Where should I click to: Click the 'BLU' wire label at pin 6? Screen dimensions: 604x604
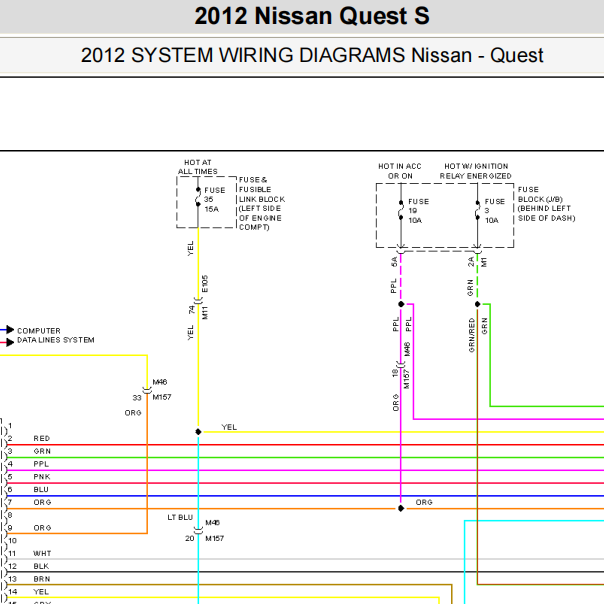point(41,489)
